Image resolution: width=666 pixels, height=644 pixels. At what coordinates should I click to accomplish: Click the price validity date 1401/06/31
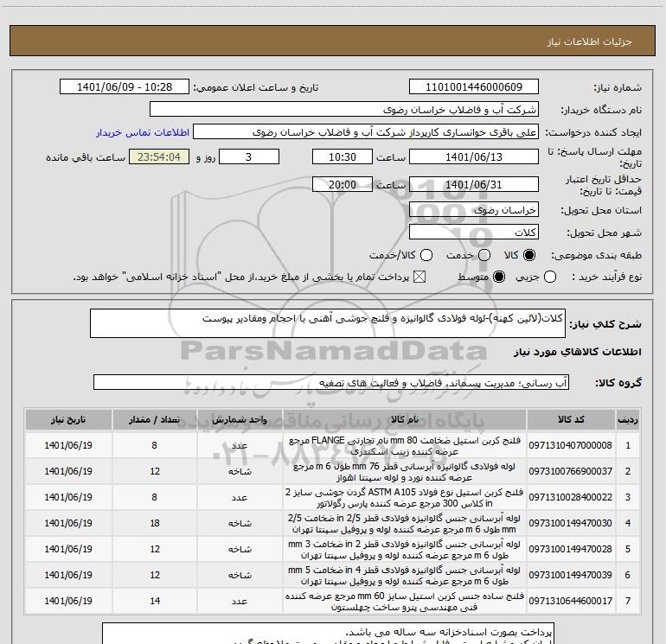(x=474, y=184)
